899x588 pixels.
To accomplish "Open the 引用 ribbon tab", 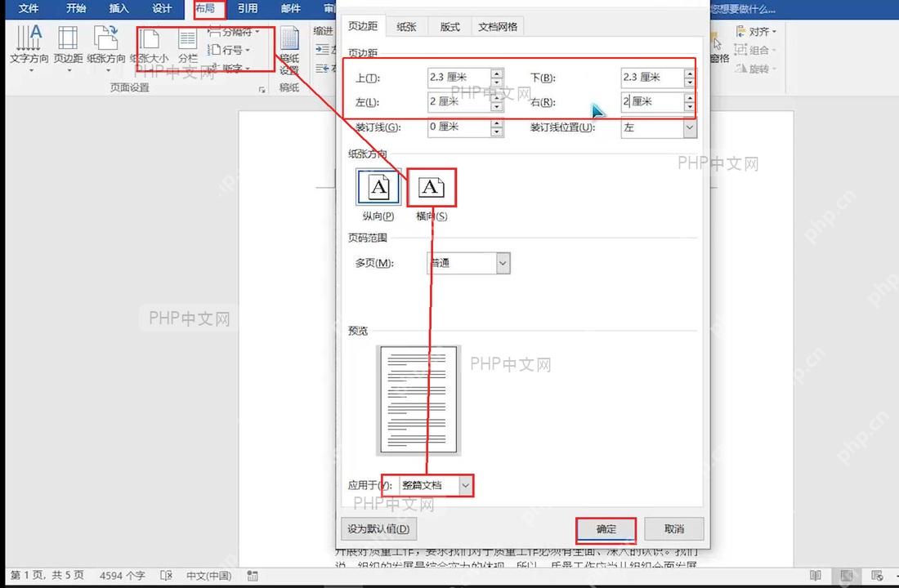I will [x=248, y=8].
